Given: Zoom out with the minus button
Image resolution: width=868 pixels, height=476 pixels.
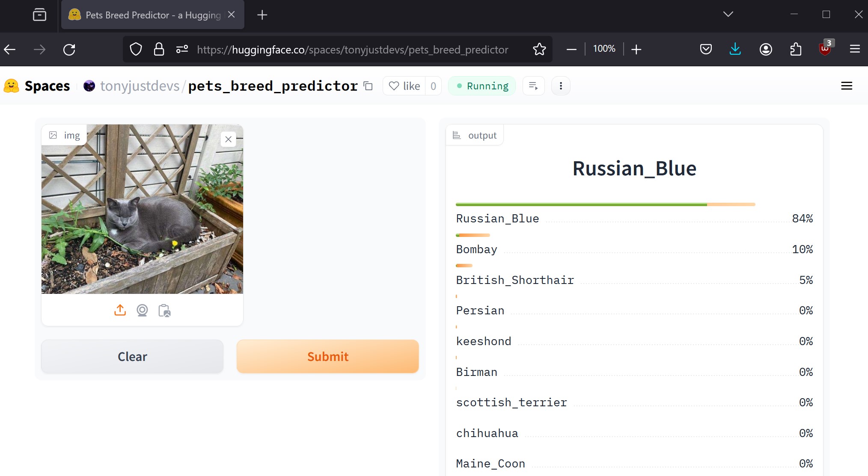Looking at the screenshot, I should point(571,50).
